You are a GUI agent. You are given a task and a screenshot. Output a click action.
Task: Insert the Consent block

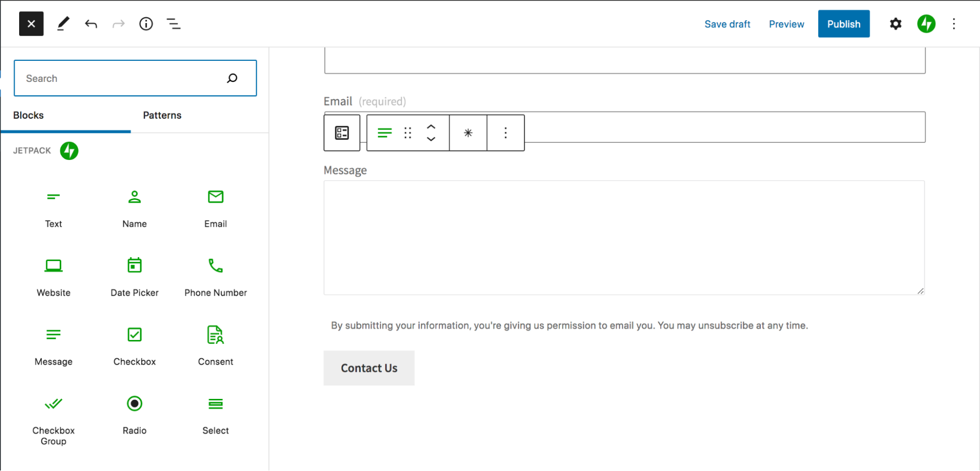[x=216, y=347]
